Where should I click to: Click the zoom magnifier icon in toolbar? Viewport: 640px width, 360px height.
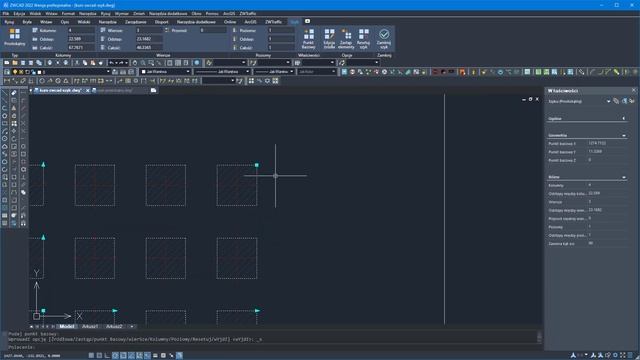(x=143, y=63)
